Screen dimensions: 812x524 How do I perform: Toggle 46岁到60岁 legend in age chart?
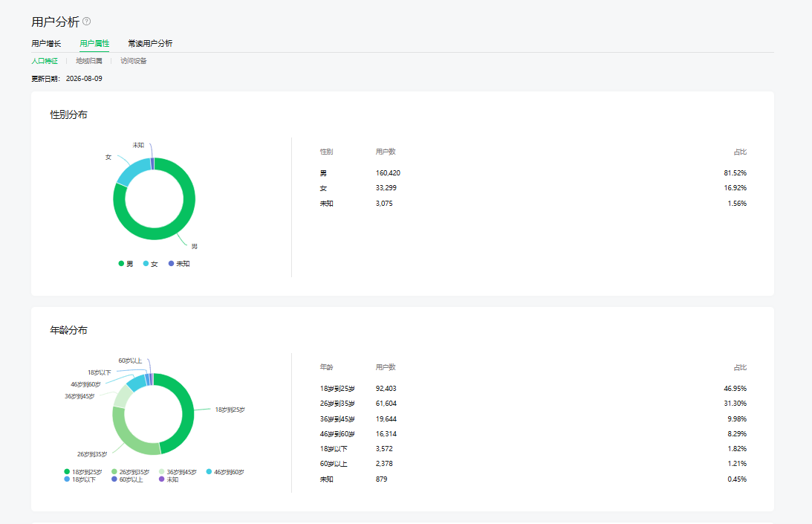[x=225, y=472]
